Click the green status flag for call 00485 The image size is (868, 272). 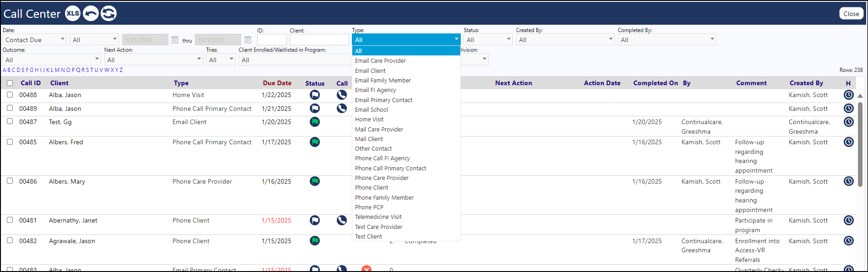(x=315, y=142)
